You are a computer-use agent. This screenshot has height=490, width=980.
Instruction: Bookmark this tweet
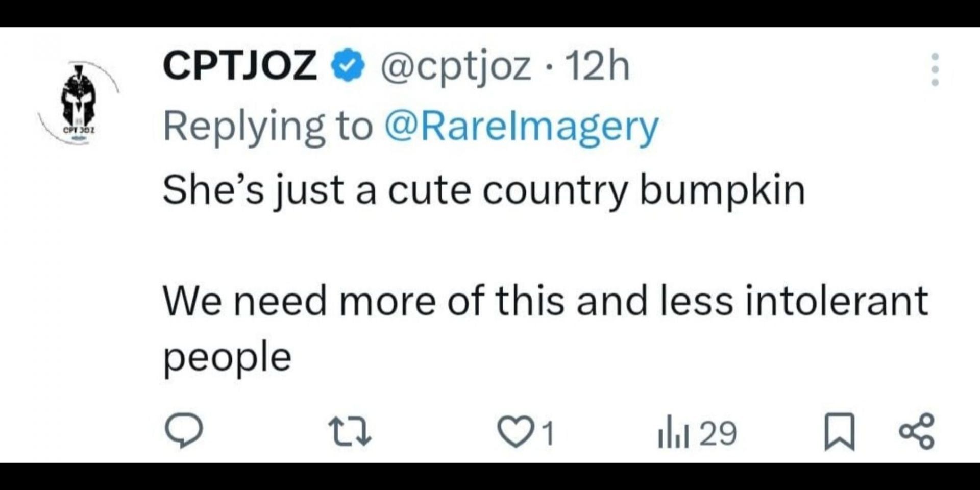(839, 432)
